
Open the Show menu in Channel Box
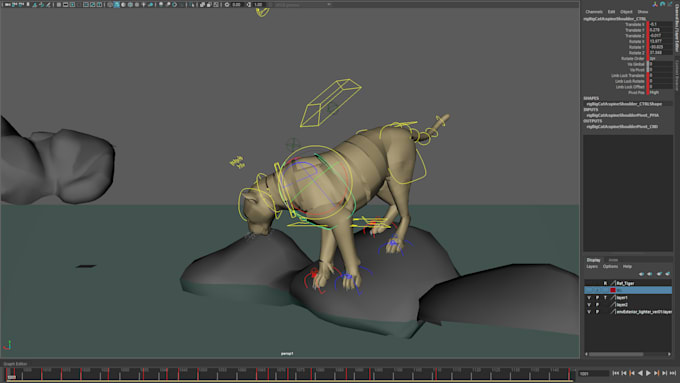643,12
